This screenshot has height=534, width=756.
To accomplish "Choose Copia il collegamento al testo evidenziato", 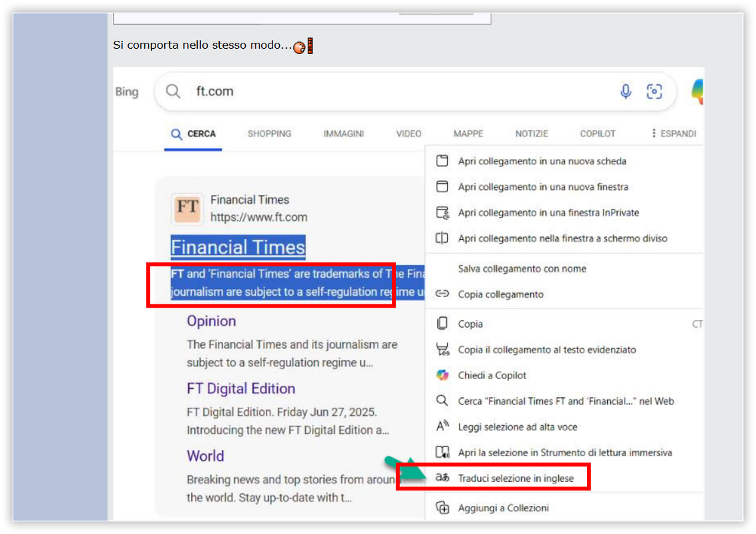I will click(564, 349).
